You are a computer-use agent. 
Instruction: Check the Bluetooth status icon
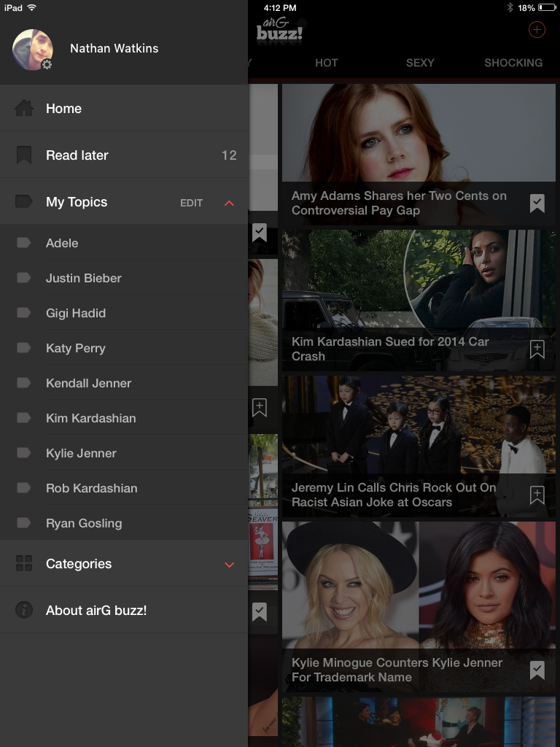click(510, 7)
